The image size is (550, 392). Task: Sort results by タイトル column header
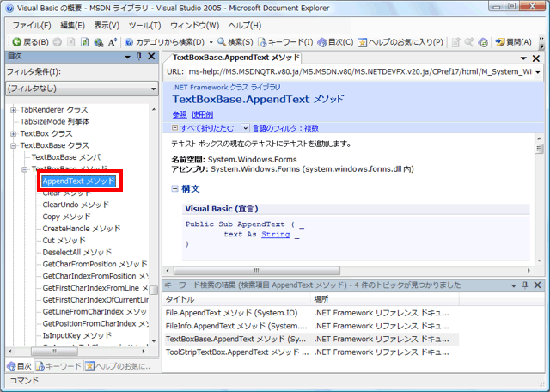pos(237,299)
